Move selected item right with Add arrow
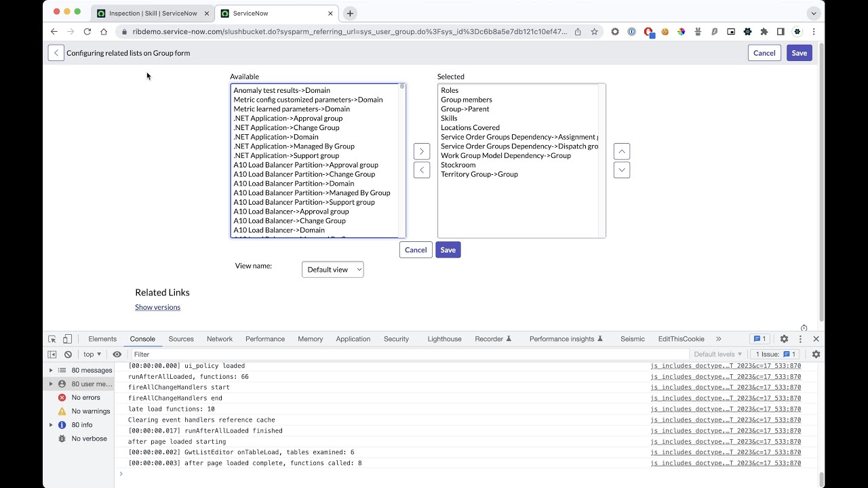The width and height of the screenshot is (868, 488). (x=422, y=151)
